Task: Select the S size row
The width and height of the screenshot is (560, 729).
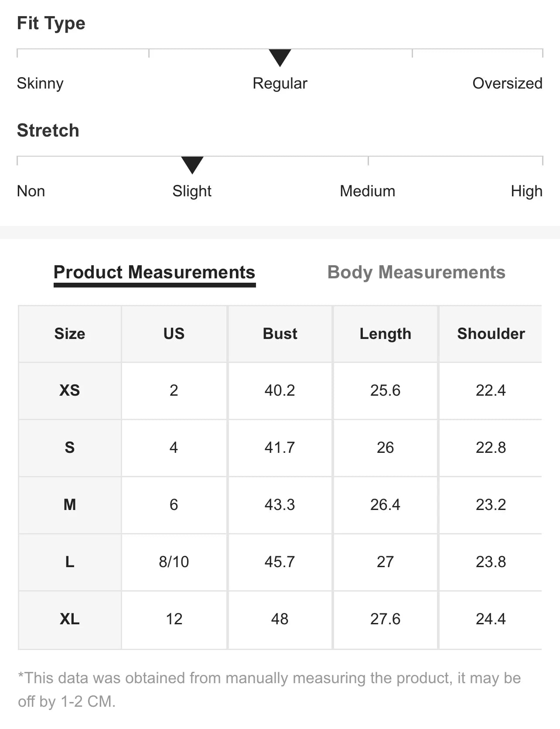Action: [x=70, y=448]
